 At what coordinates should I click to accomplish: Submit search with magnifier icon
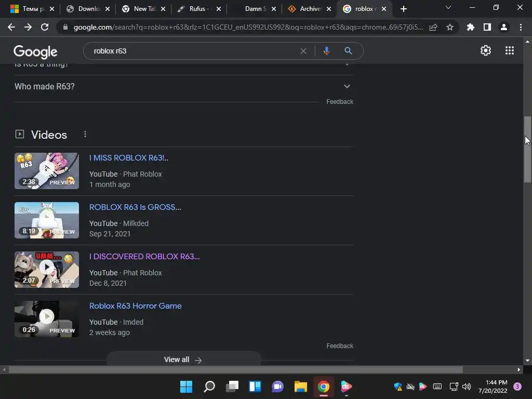[348, 51]
